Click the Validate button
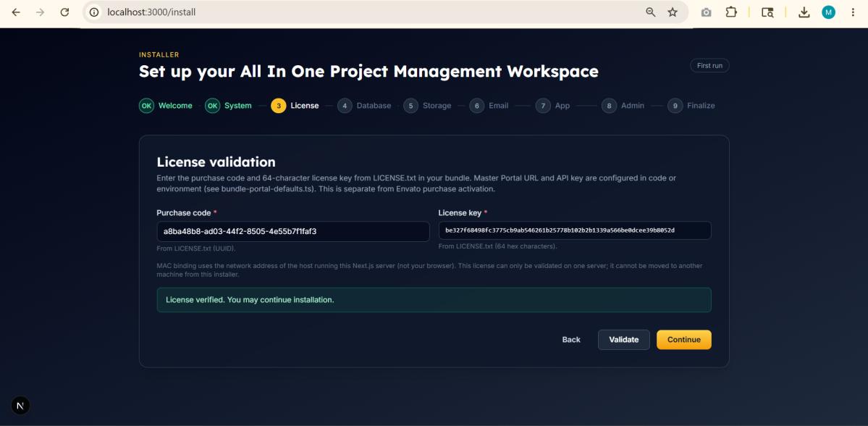 point(624,340)
